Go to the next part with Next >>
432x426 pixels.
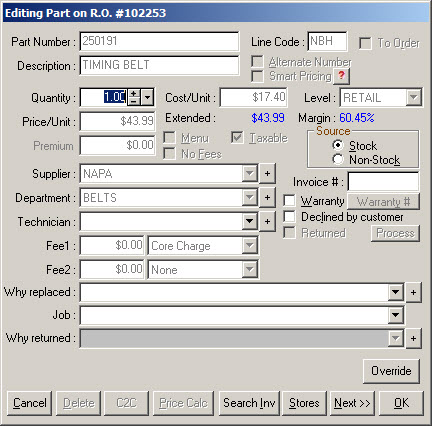[352, 403]
